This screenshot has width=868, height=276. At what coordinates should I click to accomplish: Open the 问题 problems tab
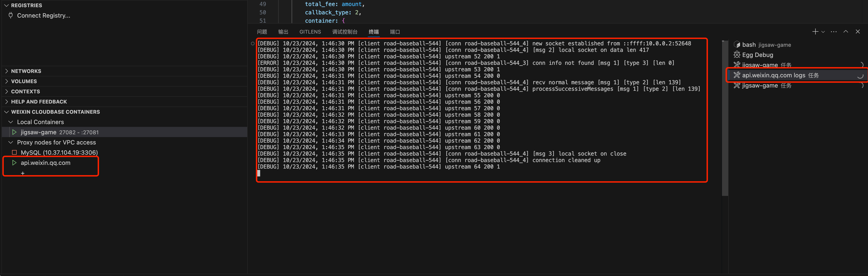[x=262, y=32]
